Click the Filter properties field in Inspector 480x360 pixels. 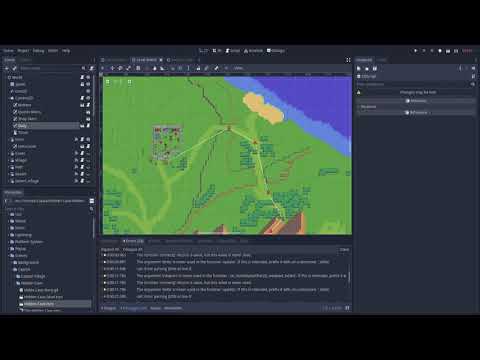pos(415,84)
